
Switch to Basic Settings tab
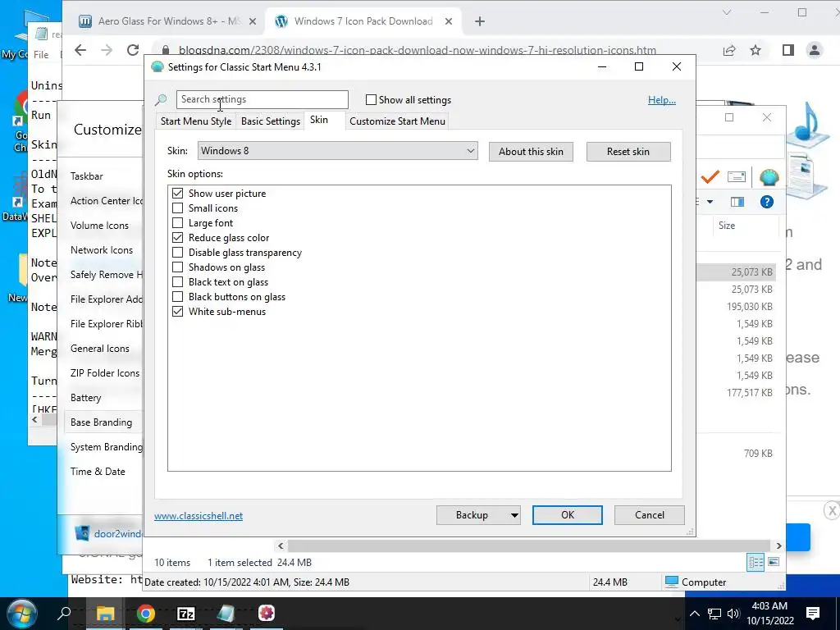tap(271, 121)
